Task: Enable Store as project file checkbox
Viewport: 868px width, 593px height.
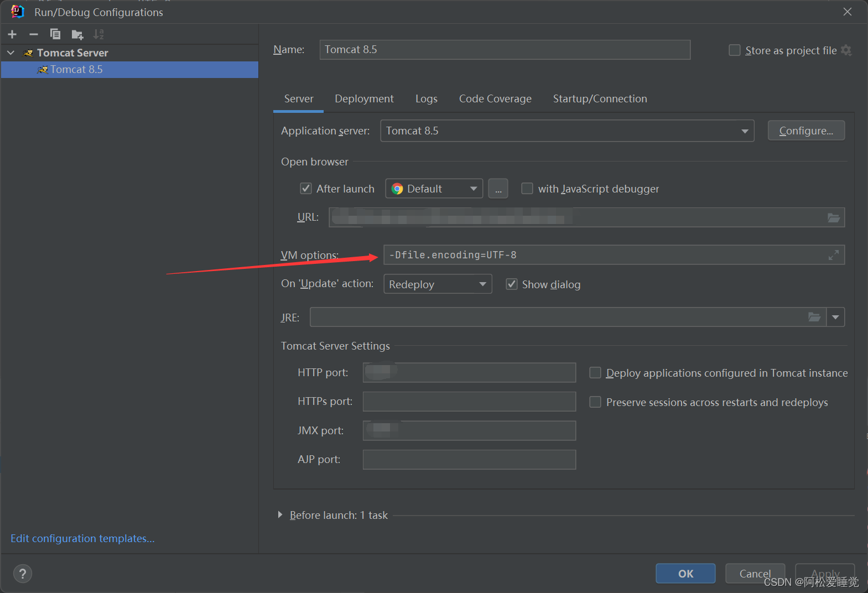Action: click(x=734, y=50)
